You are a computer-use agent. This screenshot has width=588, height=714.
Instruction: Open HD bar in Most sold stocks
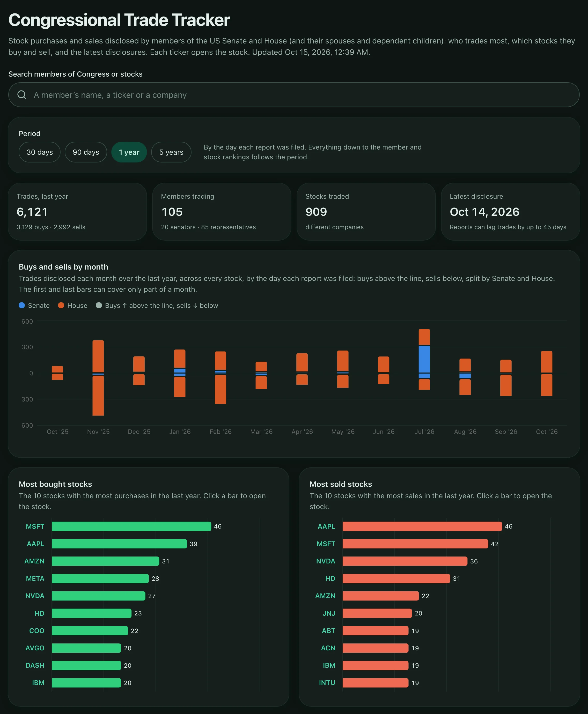396,578
